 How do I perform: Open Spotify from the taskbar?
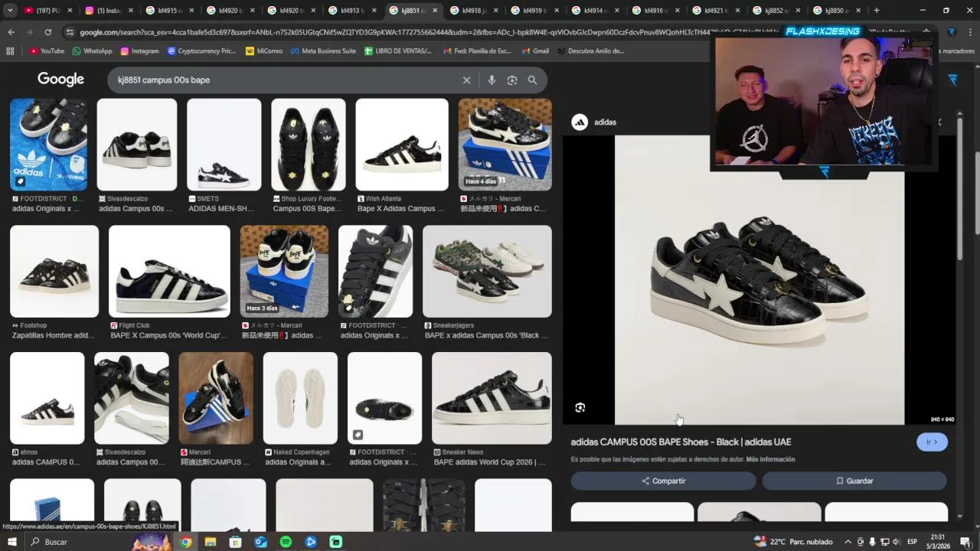286,542
